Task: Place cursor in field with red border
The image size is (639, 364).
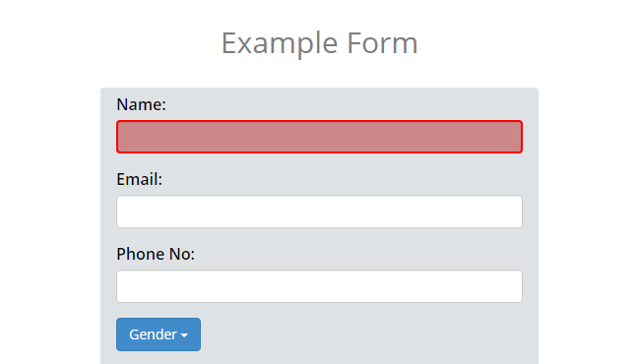Action: [319, 137]
